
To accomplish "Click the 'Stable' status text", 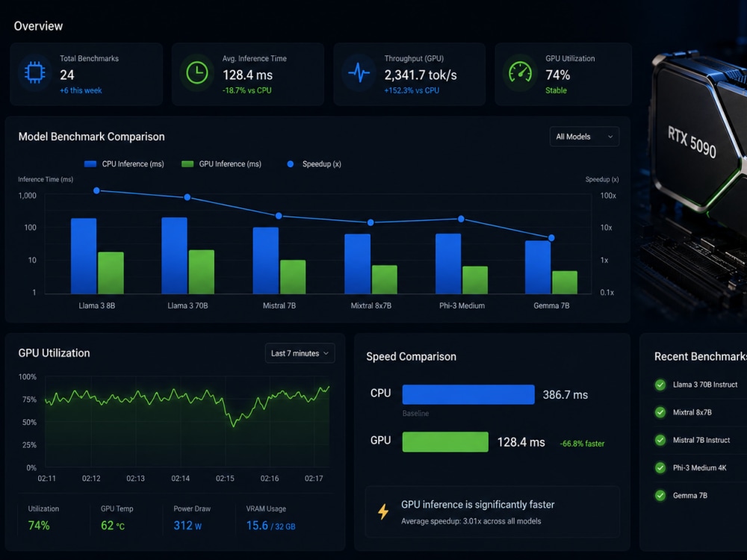I will [x=556, y=90].
